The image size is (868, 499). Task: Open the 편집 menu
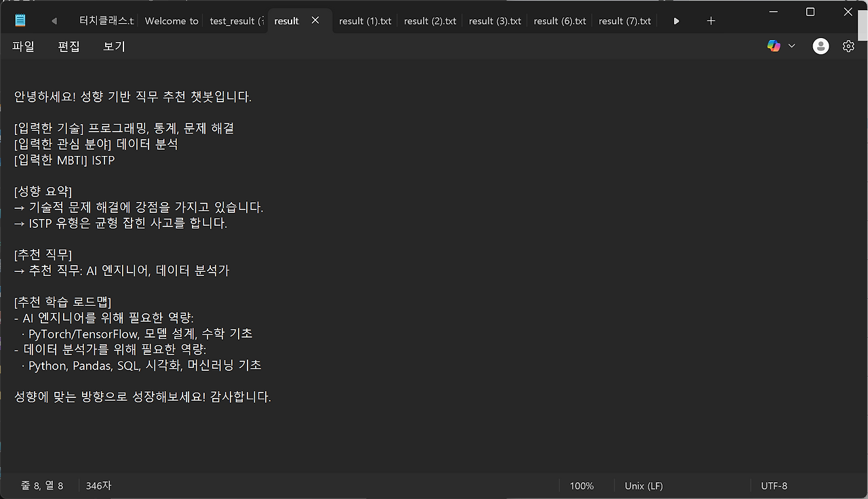(68, 45)
